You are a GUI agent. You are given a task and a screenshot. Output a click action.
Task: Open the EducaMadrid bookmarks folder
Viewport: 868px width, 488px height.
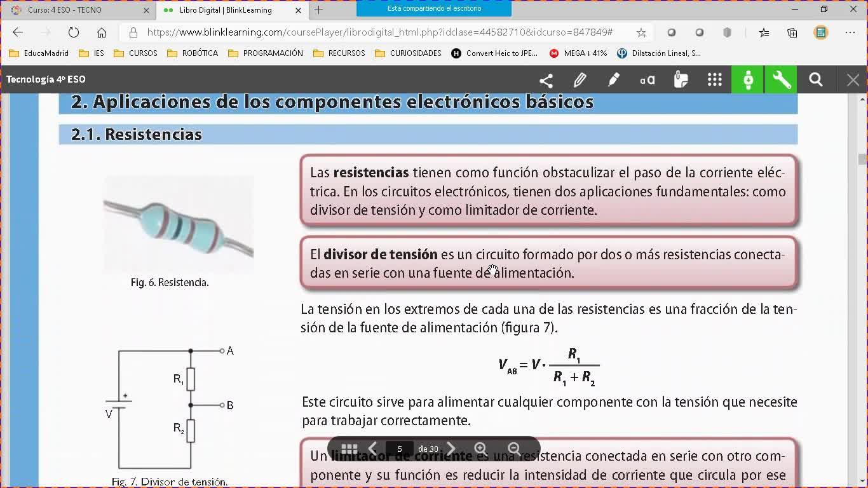(x=39, y=53)
